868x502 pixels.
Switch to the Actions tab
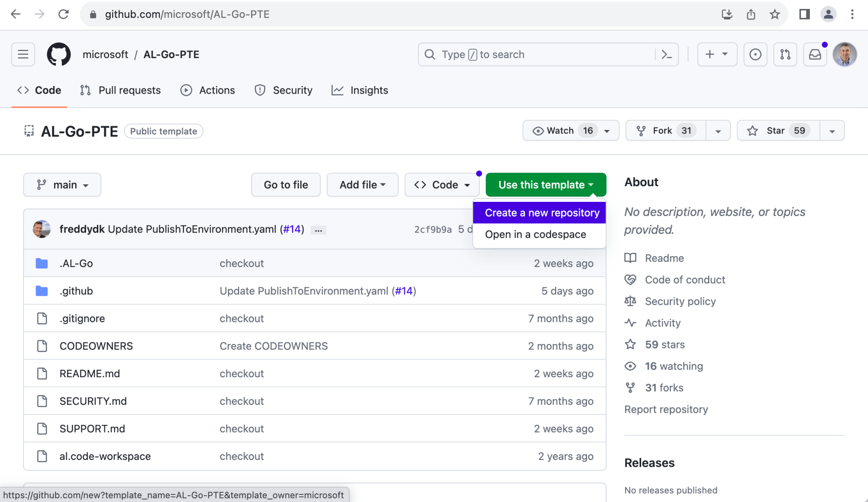(208, 90)
